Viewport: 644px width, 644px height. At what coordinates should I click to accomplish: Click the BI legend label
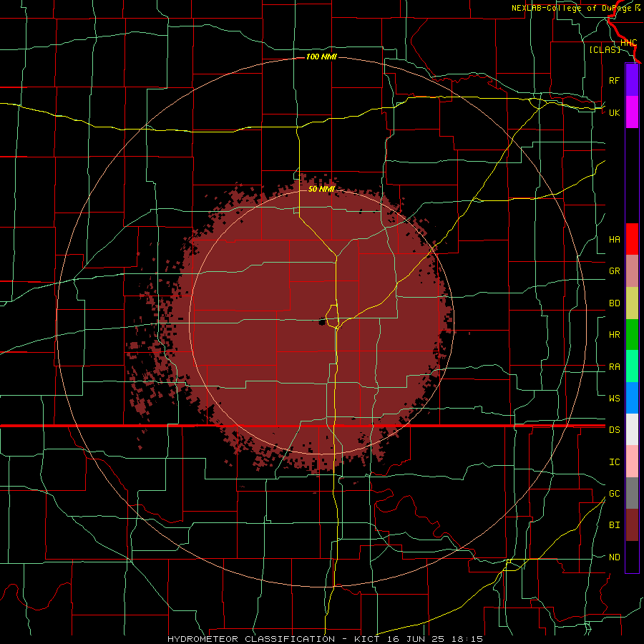tap(614, 525)
